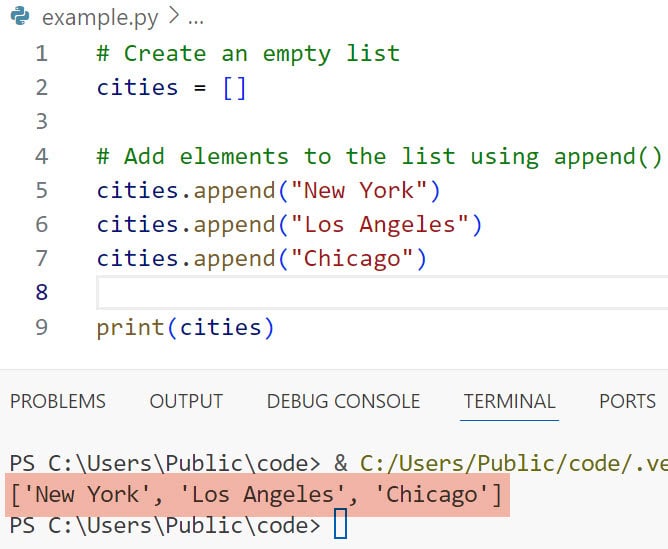Click line number 5 in gutter

[41, 190]
